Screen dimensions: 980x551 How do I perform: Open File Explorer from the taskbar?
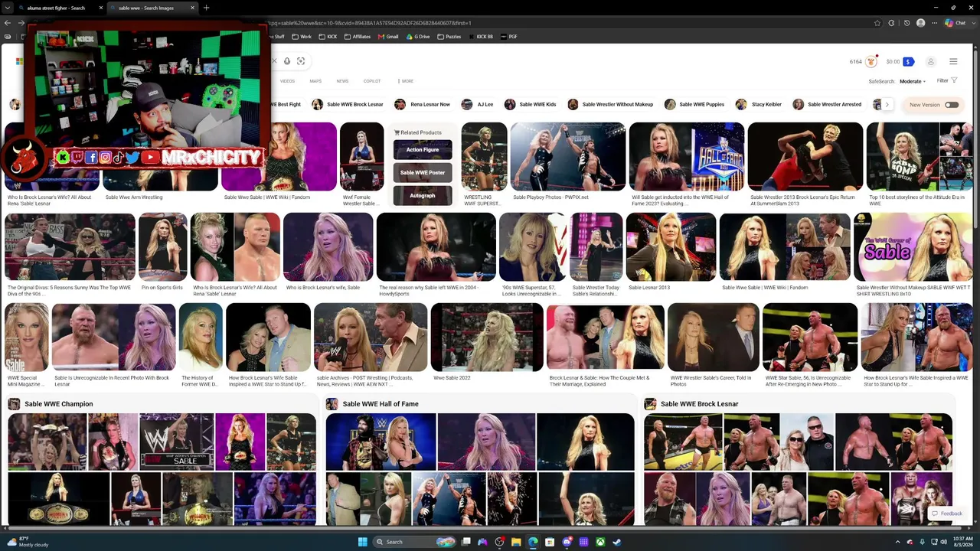pyautogui.click(x=516, y=542)
